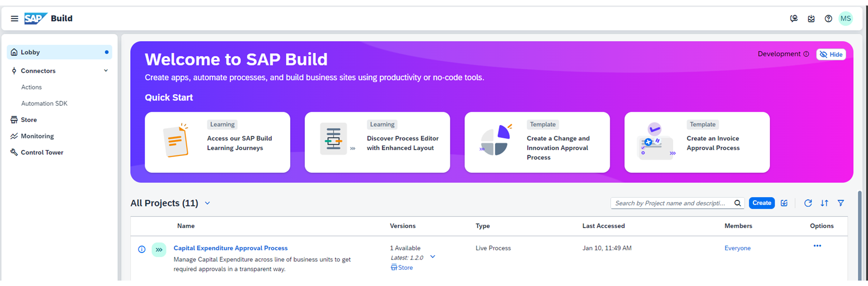
Task: Click the Everyone members link
Action: (x=738, y=248)
